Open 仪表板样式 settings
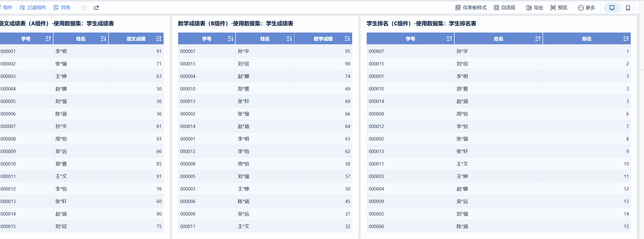 coord(471,8)
